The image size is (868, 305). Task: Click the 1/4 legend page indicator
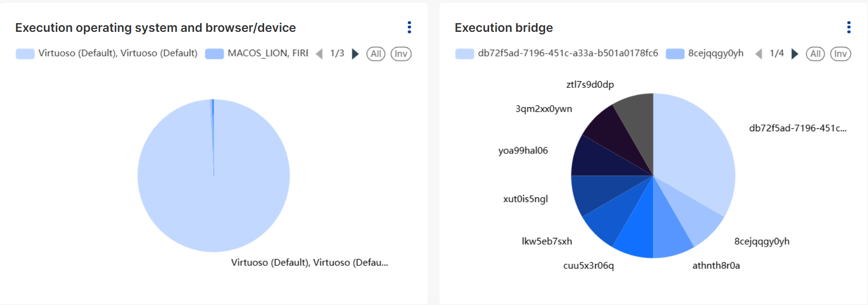coord(776,53)
